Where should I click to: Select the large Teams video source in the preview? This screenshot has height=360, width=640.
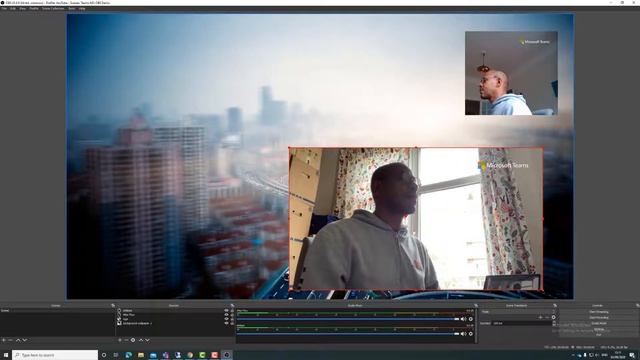click(x=416, y=219)
